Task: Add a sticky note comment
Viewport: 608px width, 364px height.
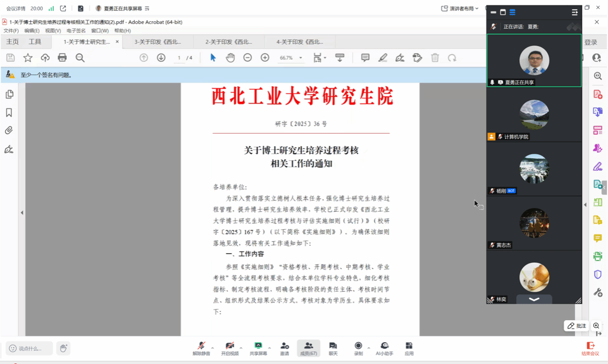Action: (365, 58)
